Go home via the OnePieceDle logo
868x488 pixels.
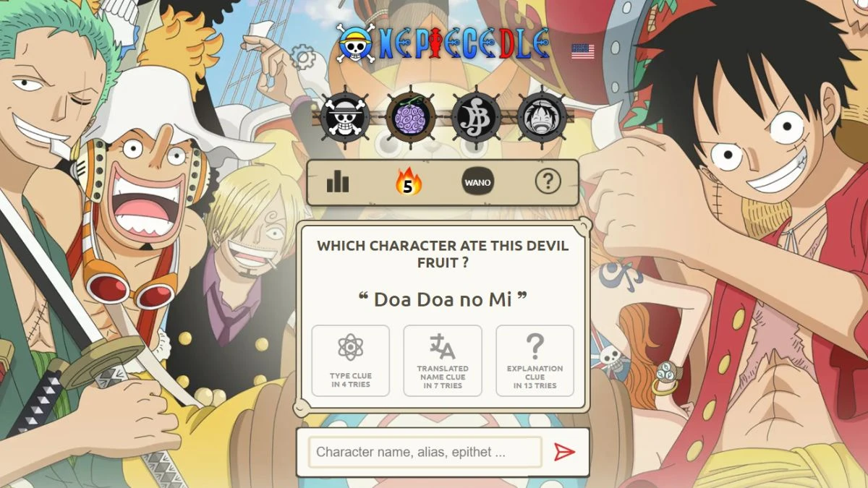(444, 44)
